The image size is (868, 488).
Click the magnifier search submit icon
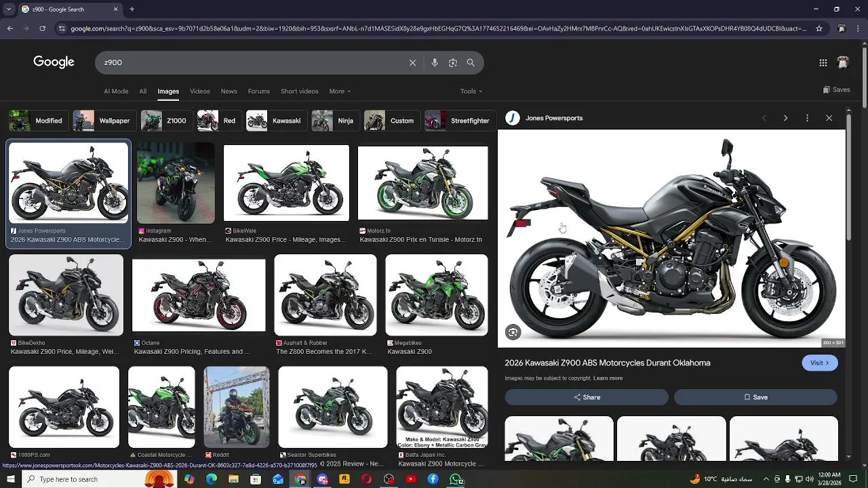click(x=471, y=62)
